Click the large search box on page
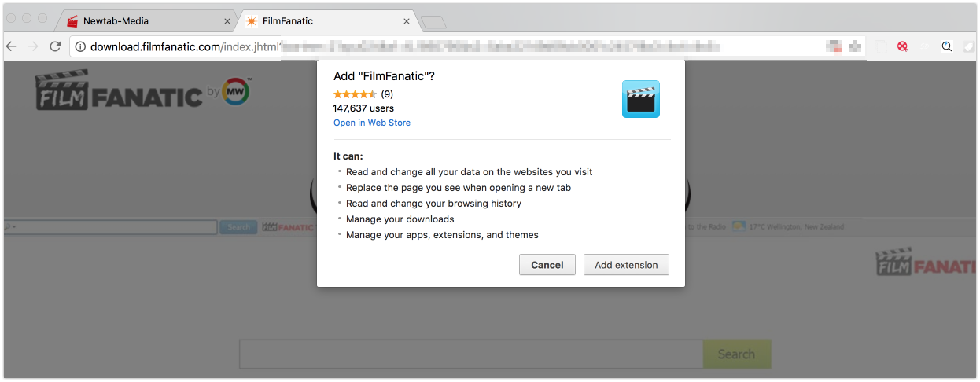980x382 pixels. (470, 354)
